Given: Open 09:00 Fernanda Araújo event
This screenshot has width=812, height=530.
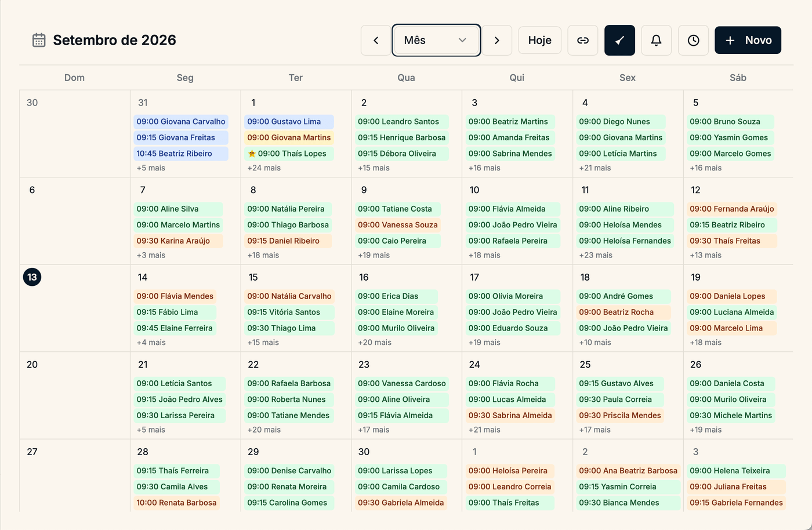Looking at the screenshot, I should (x=732, y=209).
